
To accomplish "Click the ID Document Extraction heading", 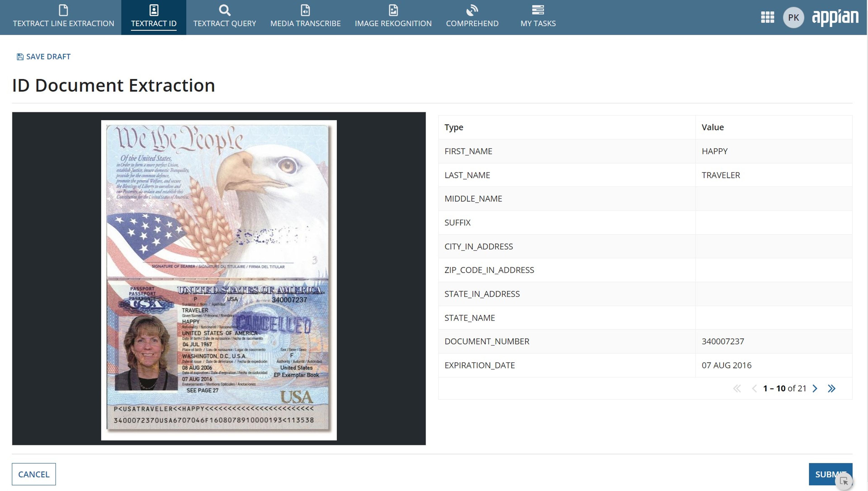I will click(113, 85).
